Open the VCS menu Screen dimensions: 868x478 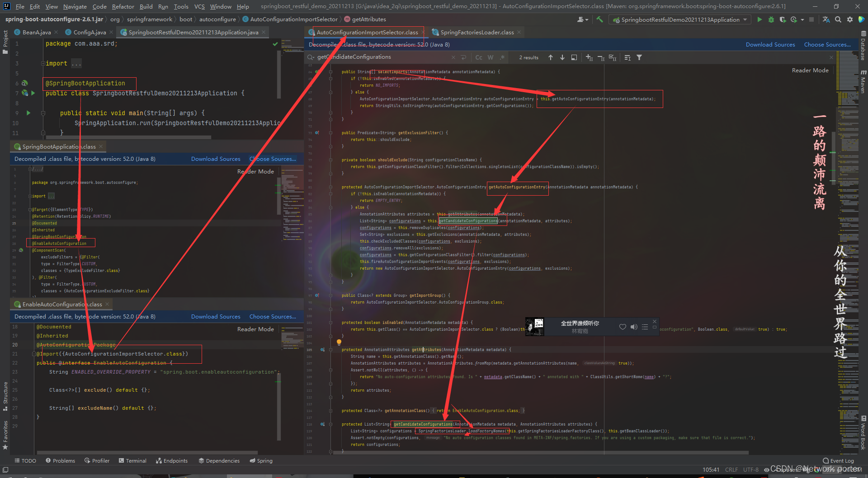click(199, 6)
